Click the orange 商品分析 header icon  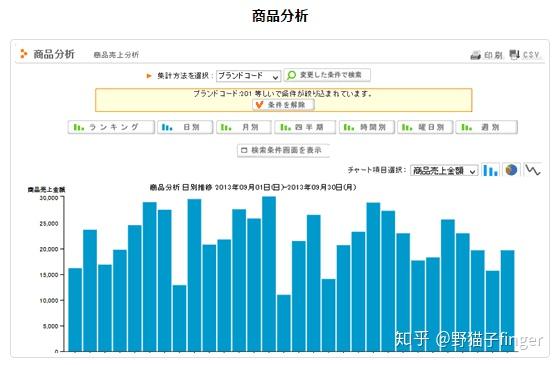click(23, 54)
